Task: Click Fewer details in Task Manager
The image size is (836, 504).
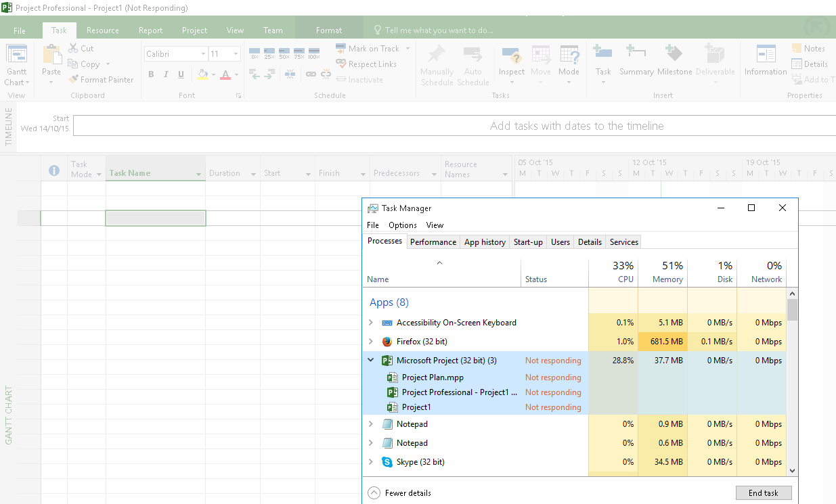Action: (x=399, y=493)
